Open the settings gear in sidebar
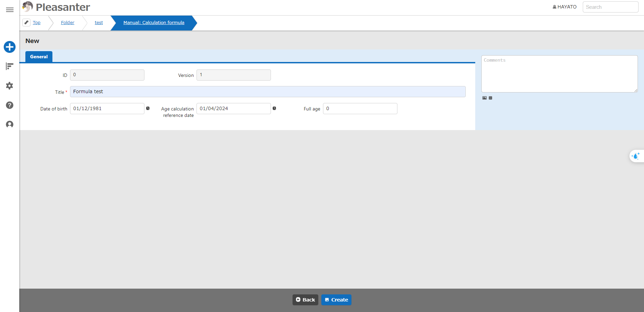The width and height of the screenshot is (644, 312). pos(9,86)
